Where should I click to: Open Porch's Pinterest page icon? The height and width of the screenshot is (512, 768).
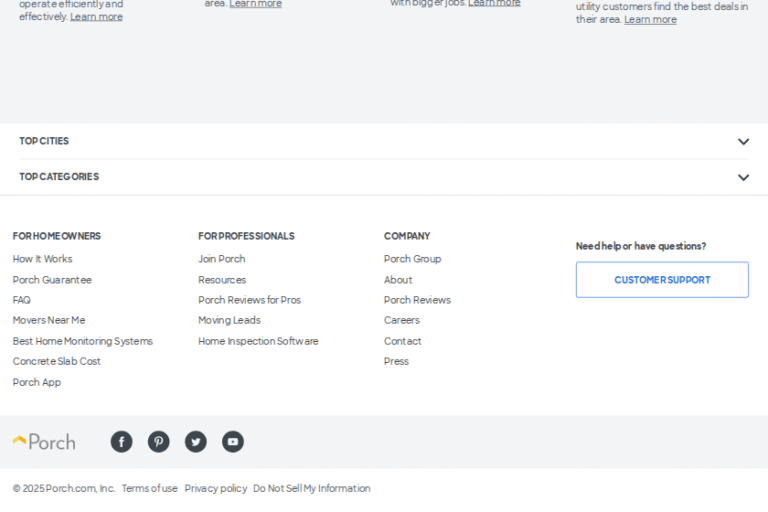click(158, 442)
